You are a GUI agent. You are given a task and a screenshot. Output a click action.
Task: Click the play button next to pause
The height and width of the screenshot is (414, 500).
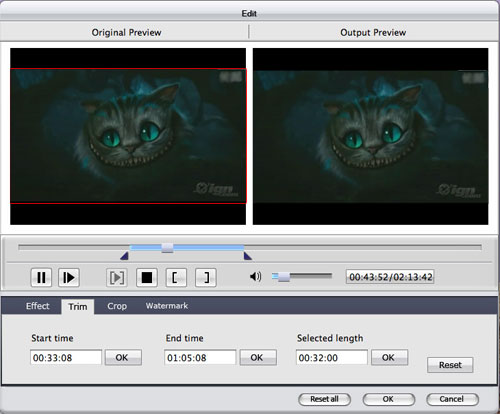[x=69, y=277]
